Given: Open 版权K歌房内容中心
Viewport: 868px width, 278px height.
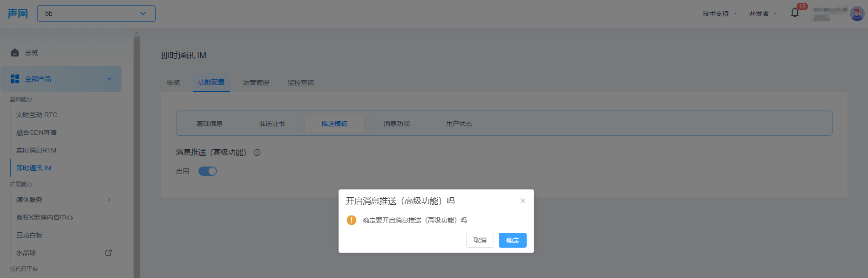Looking at the screenshot, I should [x=45, y=217].
